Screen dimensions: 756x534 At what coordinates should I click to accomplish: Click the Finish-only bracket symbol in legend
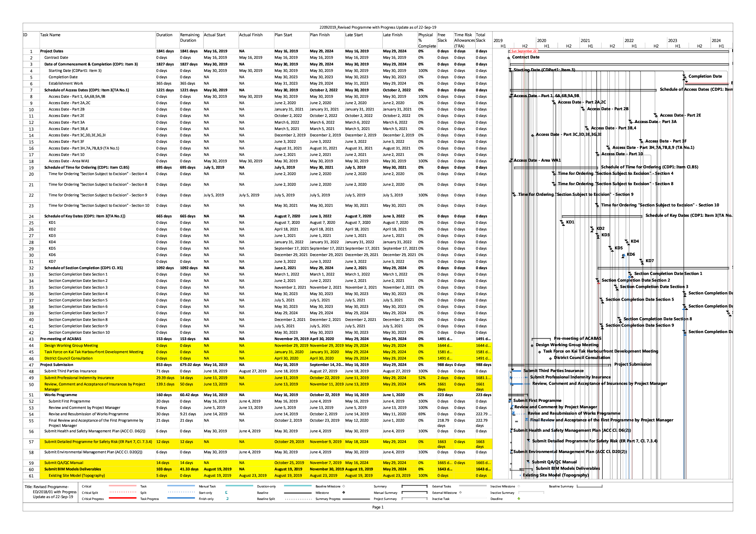227,499
